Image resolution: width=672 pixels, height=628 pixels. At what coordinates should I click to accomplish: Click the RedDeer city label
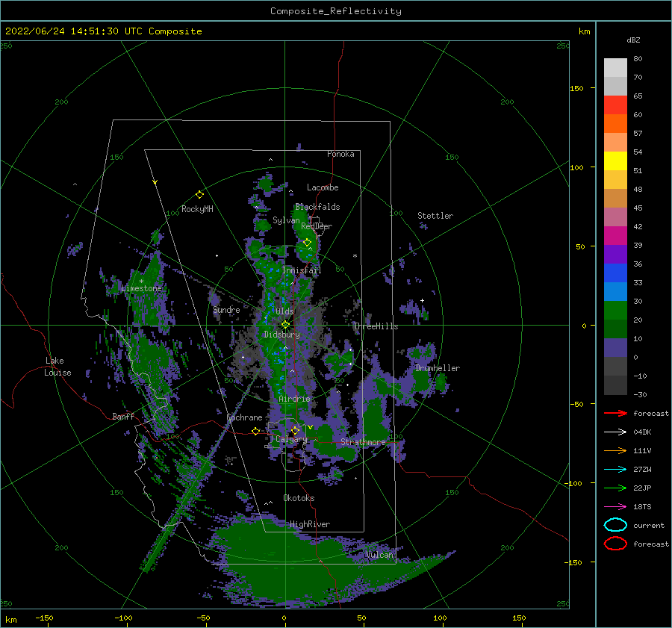[x=317, y=226]
